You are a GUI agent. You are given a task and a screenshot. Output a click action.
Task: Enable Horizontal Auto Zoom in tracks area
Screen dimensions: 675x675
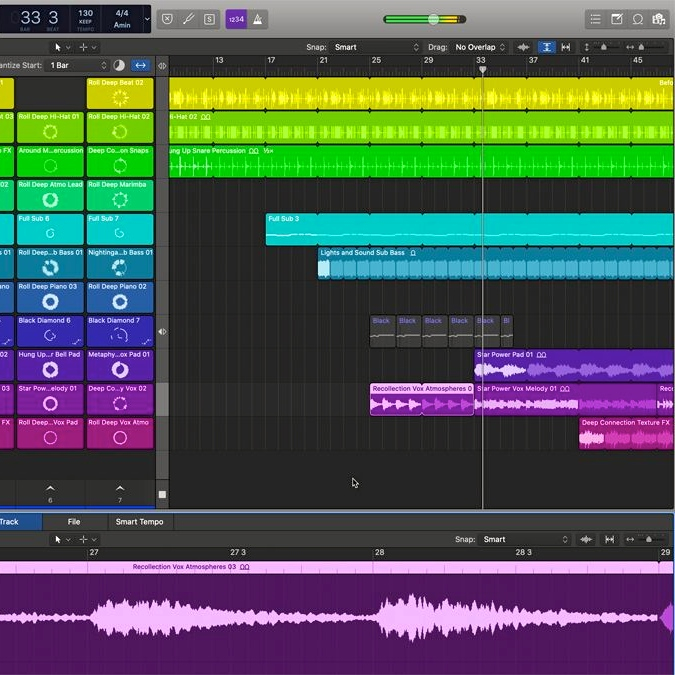tap(566, 47)
